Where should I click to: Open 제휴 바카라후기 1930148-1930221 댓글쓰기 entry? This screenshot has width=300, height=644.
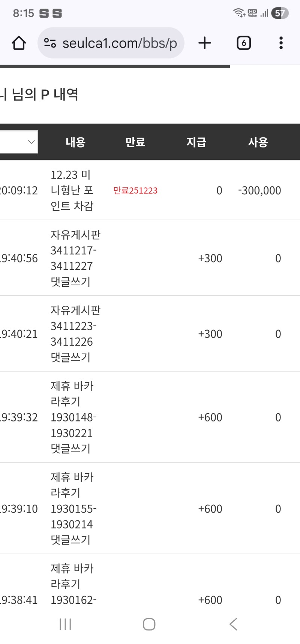(x=73, y=417)
